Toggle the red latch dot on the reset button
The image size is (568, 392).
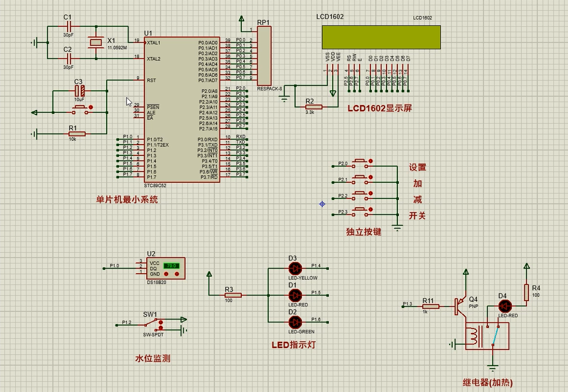[90, 108]
